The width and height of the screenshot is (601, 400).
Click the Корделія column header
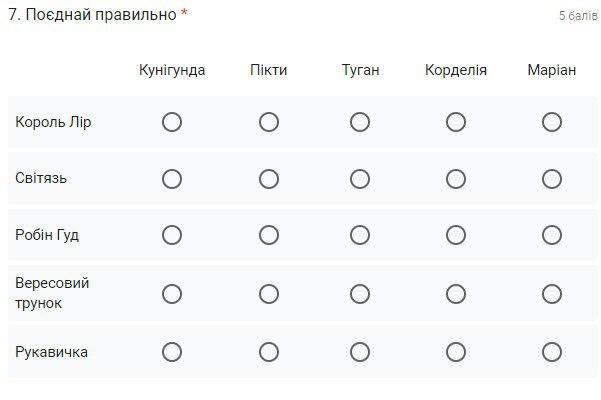coord(456,71)
